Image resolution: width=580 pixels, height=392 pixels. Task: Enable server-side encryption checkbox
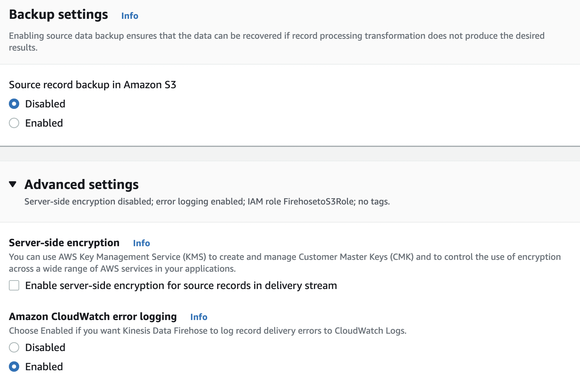[14, 286]
